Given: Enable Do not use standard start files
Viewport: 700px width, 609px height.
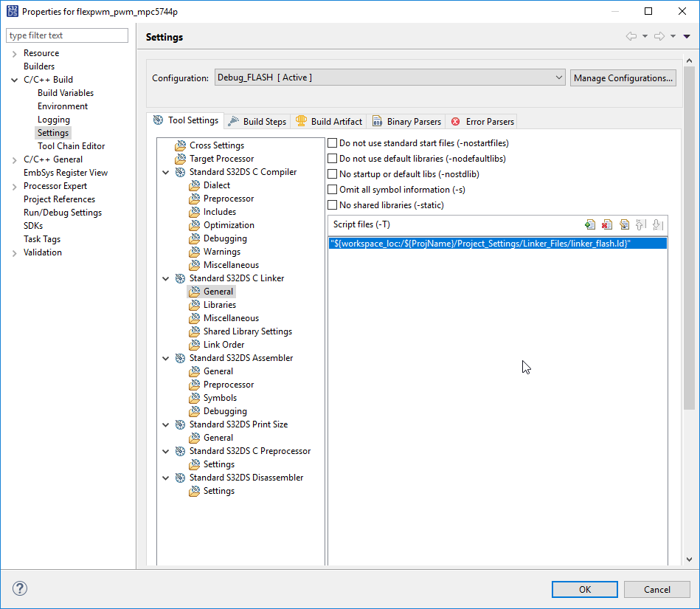Looking at the screenshot, I should tap(332, 143).
